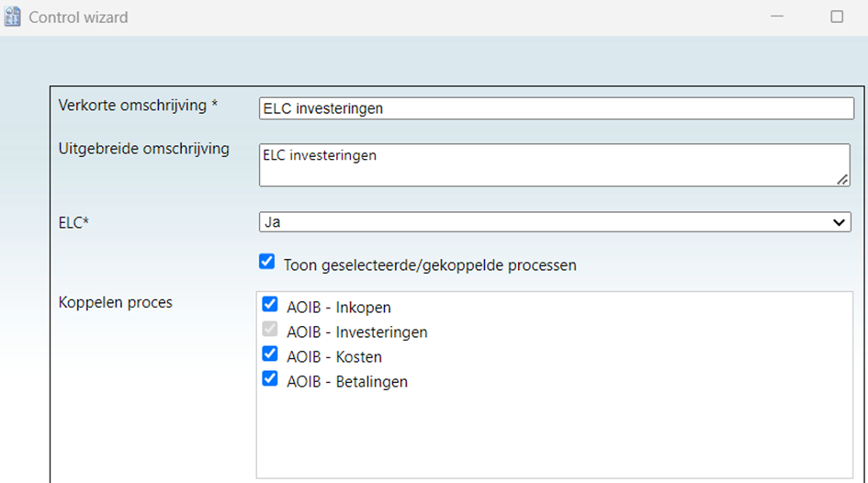The width and height of the screenshot is (868, 483).
Task: Grab the resize handle of Uitgebreide omschrijving
Action: [842, 179]
